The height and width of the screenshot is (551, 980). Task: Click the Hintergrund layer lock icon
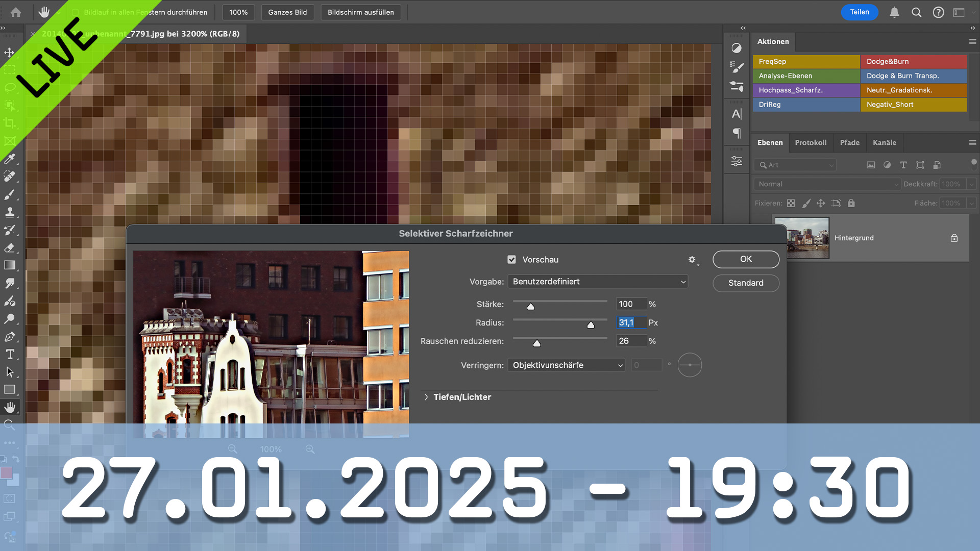tap(954, 238)
